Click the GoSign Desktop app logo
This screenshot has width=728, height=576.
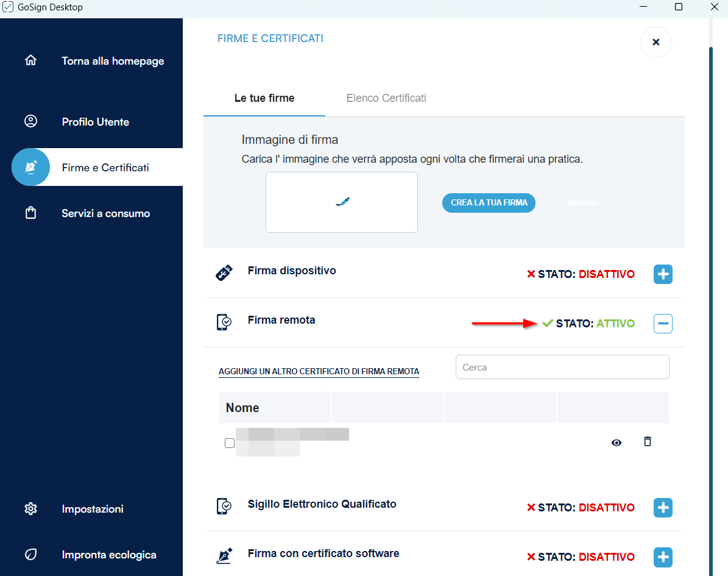[8, 7]
